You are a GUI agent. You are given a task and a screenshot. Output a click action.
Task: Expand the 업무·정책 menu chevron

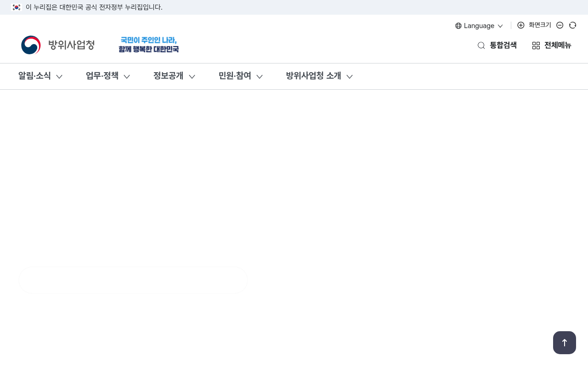pos(127,76)
